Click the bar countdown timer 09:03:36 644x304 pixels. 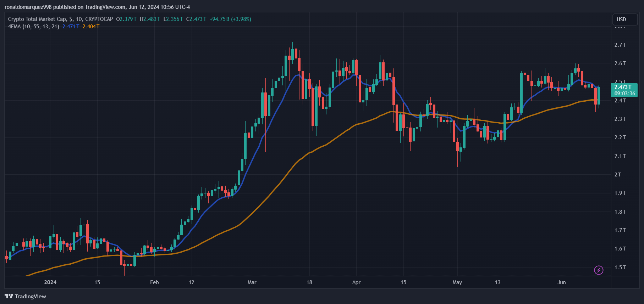click(x=625, y=94)
